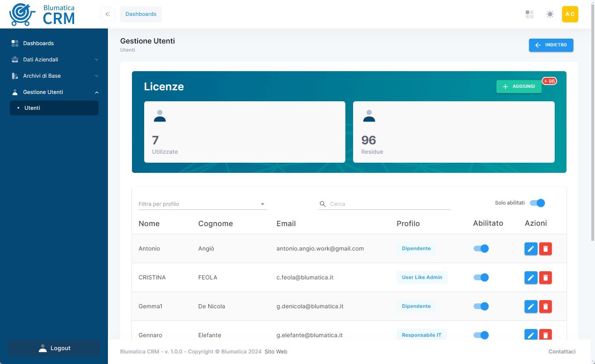The height and width of the screenshot is (364, 595).
Task: Edit user Gemma1 De Nicola
Action: tap(531, 307)
